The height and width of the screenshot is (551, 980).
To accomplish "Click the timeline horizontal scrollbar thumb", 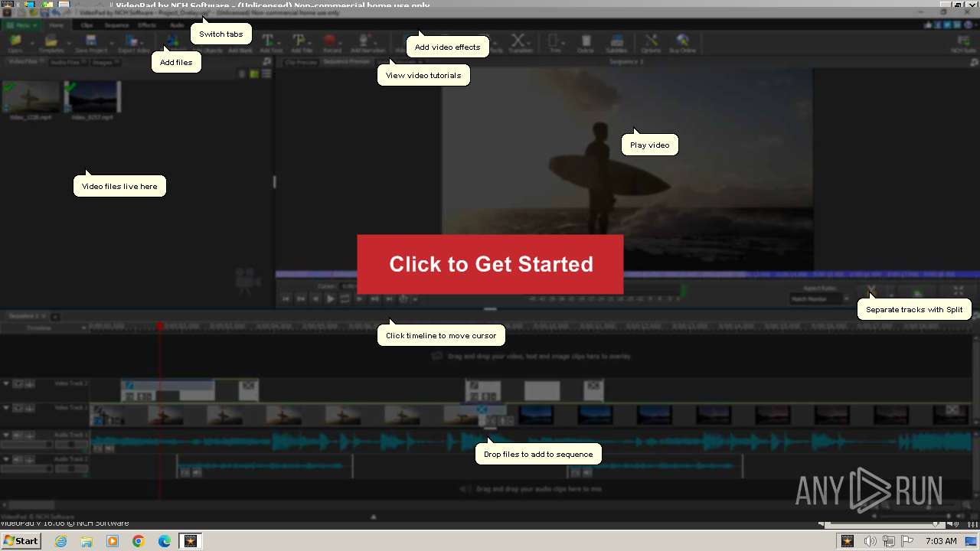I will click(x=31, y=505).
